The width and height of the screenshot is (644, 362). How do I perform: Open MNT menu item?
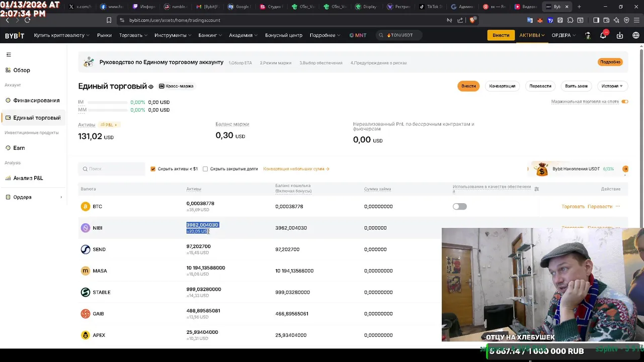pyautogui.click(x=358, y=35)
